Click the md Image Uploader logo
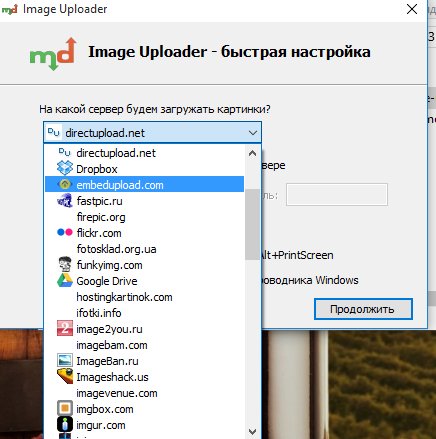This screenshot has height=439, width=436. (53, 54)
